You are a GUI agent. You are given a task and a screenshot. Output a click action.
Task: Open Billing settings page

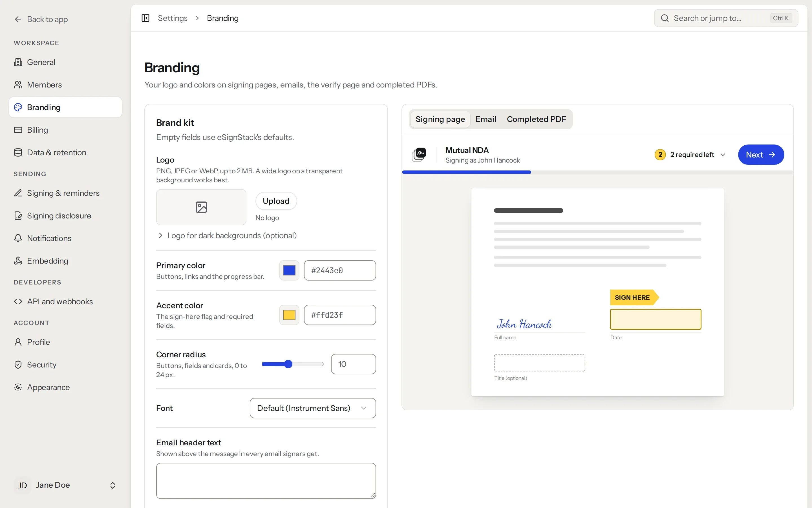65,130
